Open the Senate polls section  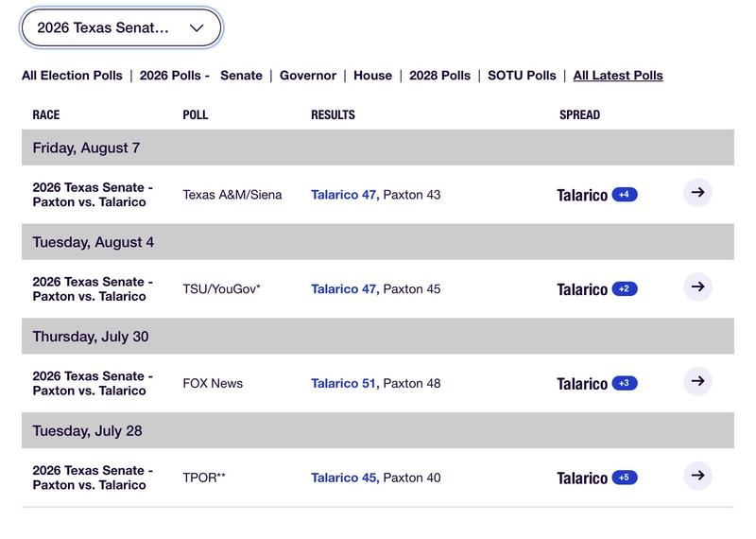point(241,76)
